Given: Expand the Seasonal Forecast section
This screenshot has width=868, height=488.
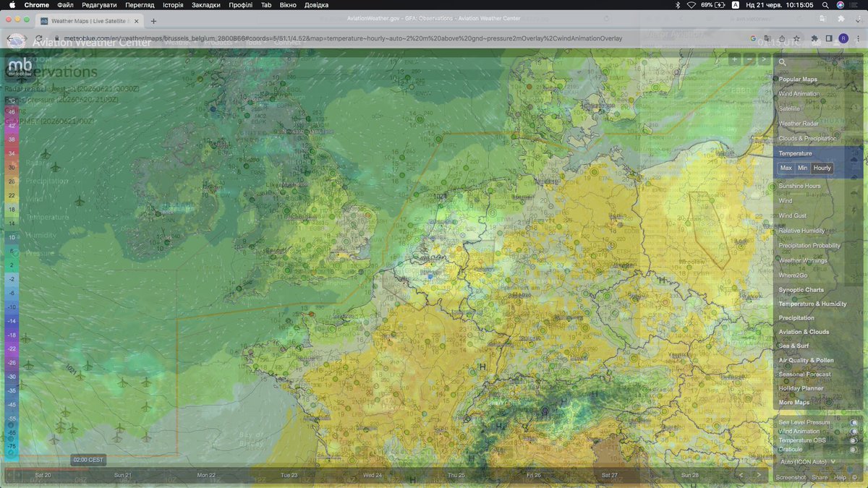Looking at the screenshot, I should tap(804, 374).
